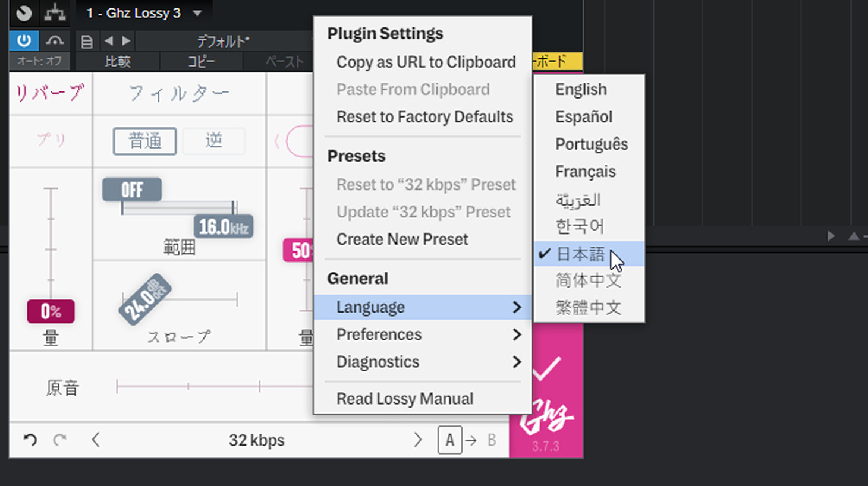The image size is (868, 486).
Task: Click the 原音 dry signal slider track
Action: coord(214,387)
